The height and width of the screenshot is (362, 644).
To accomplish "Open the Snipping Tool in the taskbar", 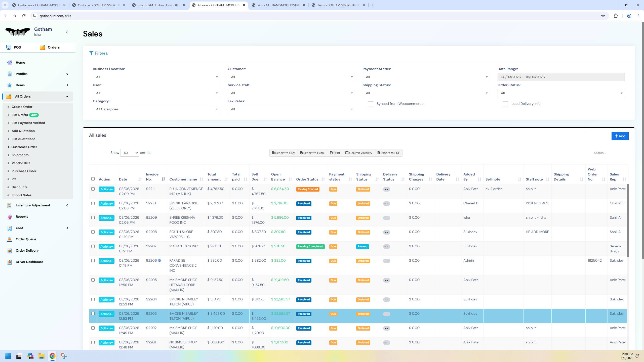I will (64, 356).
